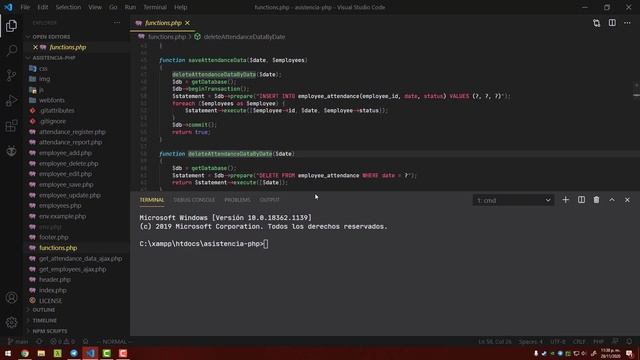
Task: Open index.php in explorer
Action: click(53, 290)
